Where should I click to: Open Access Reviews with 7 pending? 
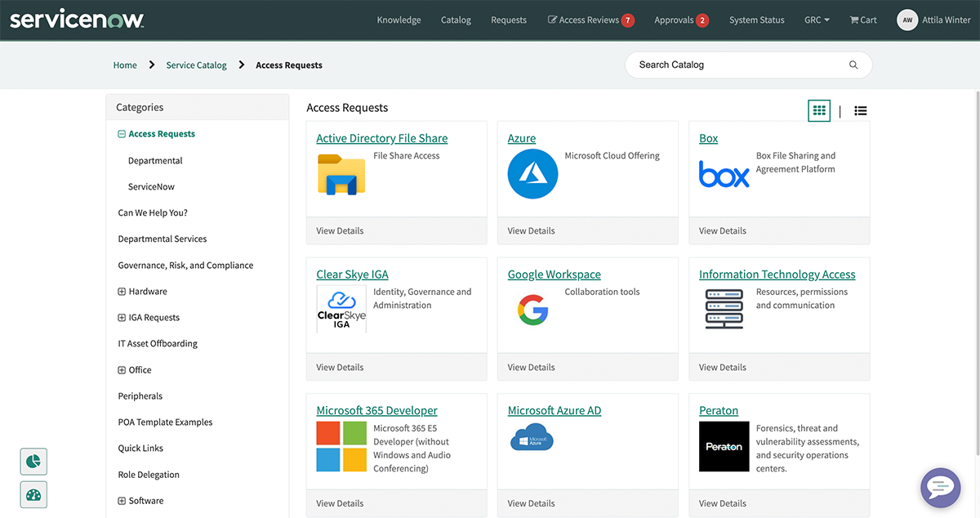(x=590, y=20)
